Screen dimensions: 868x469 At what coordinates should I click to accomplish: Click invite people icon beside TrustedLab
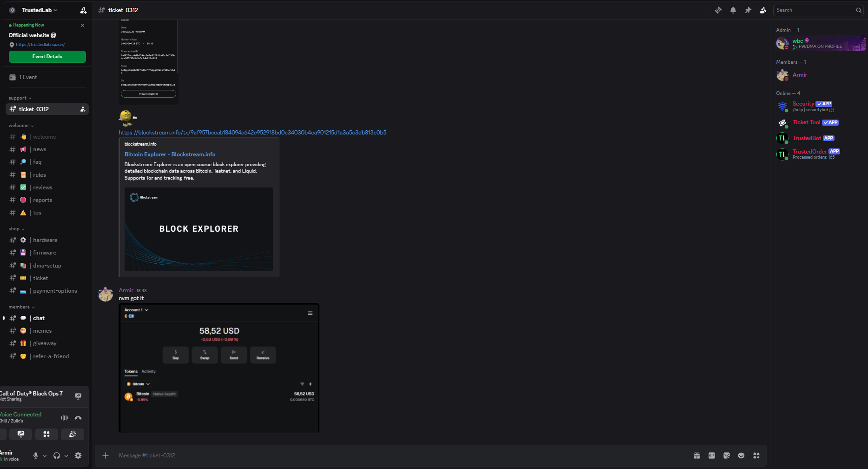83,10
